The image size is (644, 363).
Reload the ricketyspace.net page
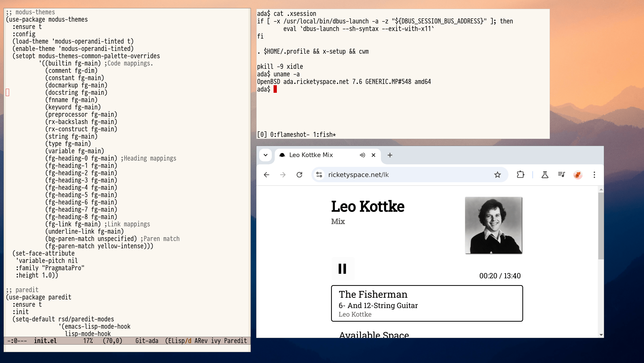coord(299,175)
